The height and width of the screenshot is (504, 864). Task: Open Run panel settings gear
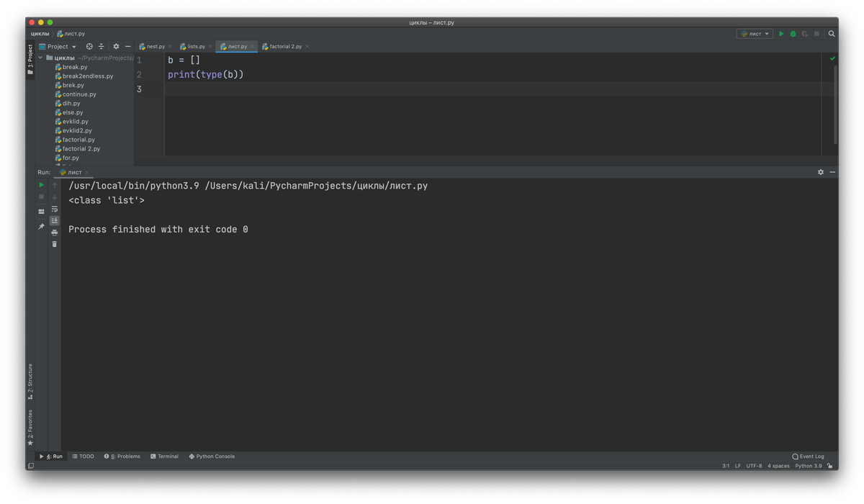(x=821, y=172)
